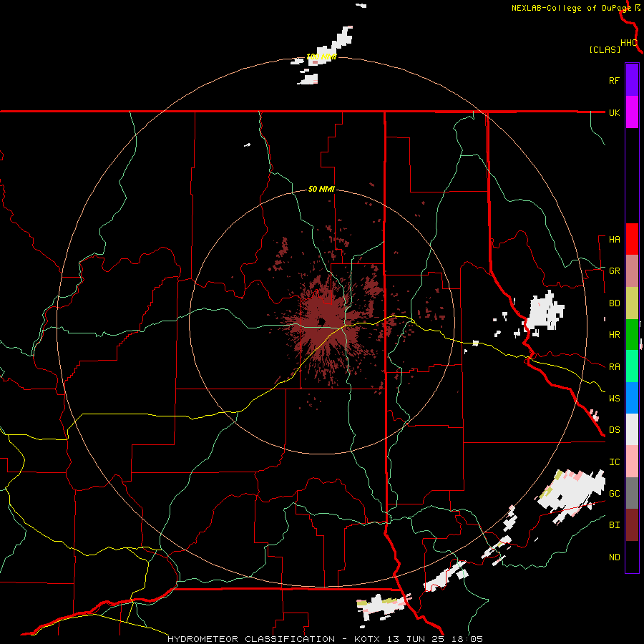Click the GR legend label
This screenshot has height=644, width=644.
pos(614,271)
